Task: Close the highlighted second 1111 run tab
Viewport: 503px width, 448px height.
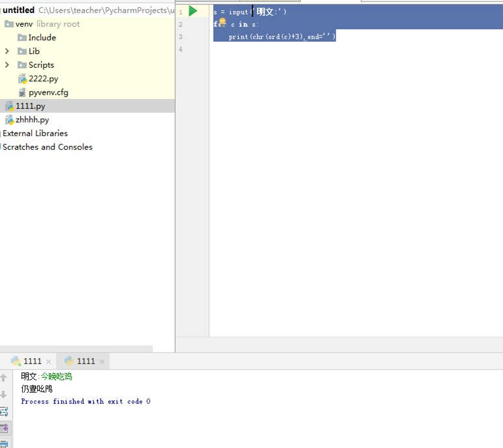Action: pos(102,362)
